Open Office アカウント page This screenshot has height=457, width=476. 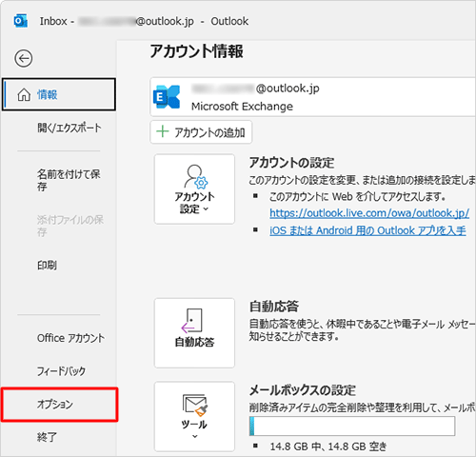(x=70, y=338)
